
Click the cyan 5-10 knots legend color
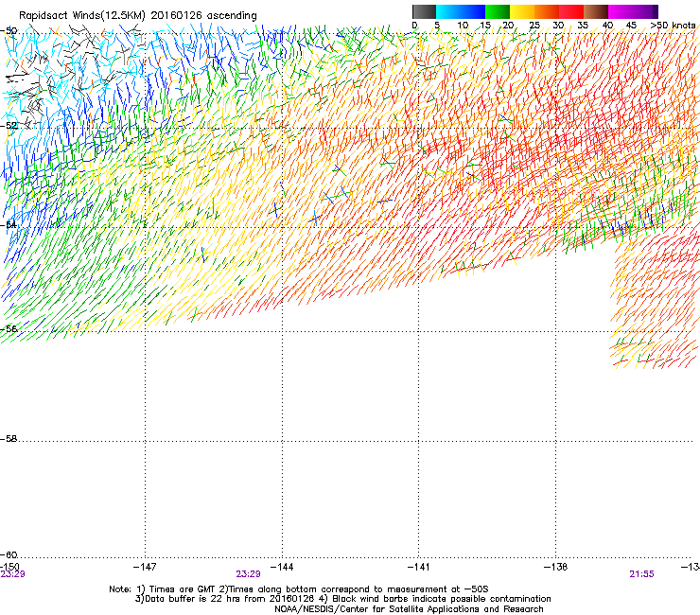[448, 11]
